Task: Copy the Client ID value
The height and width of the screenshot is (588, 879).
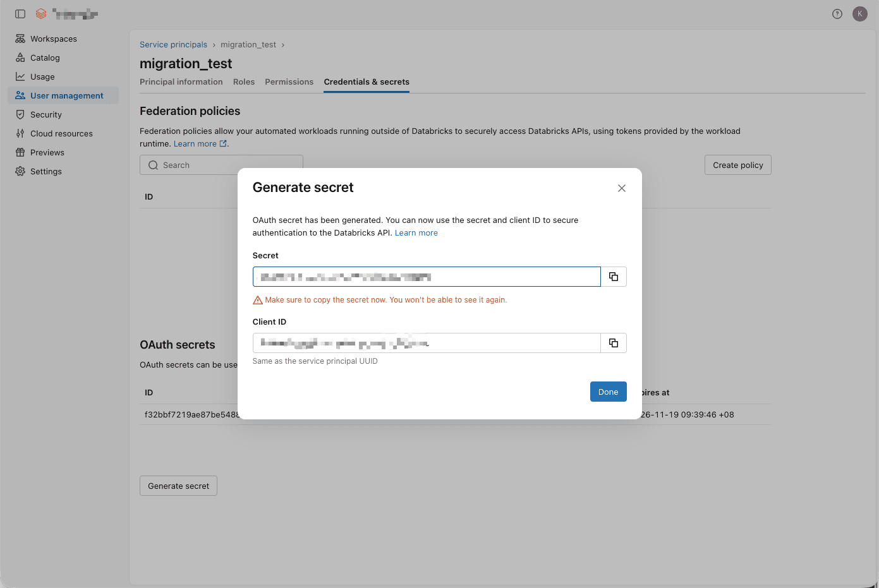Action: pyautogui.click(x=614, y=343)
